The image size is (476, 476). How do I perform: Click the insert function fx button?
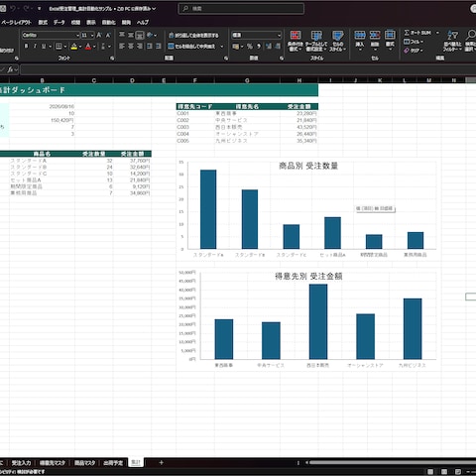(x=10, y=69)
